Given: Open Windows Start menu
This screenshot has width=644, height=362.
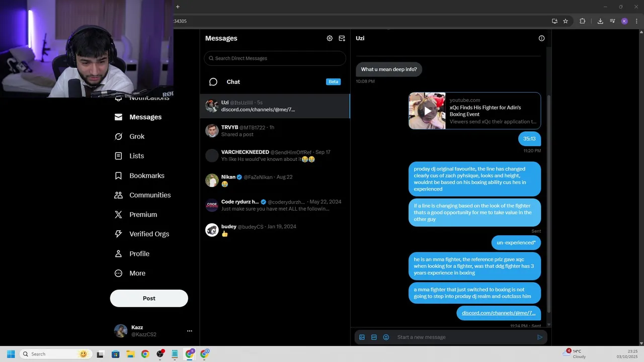Looking at the screenshot, I should [11, 354].
